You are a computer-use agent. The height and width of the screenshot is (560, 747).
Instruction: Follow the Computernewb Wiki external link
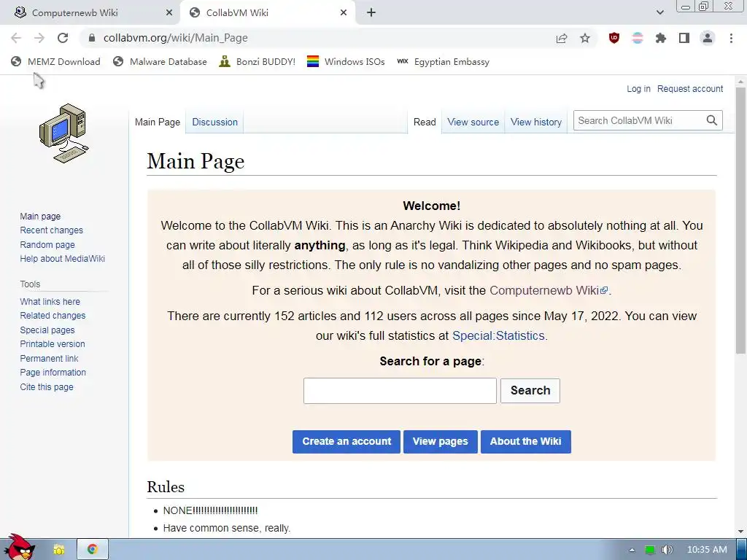tap(549, 290)
